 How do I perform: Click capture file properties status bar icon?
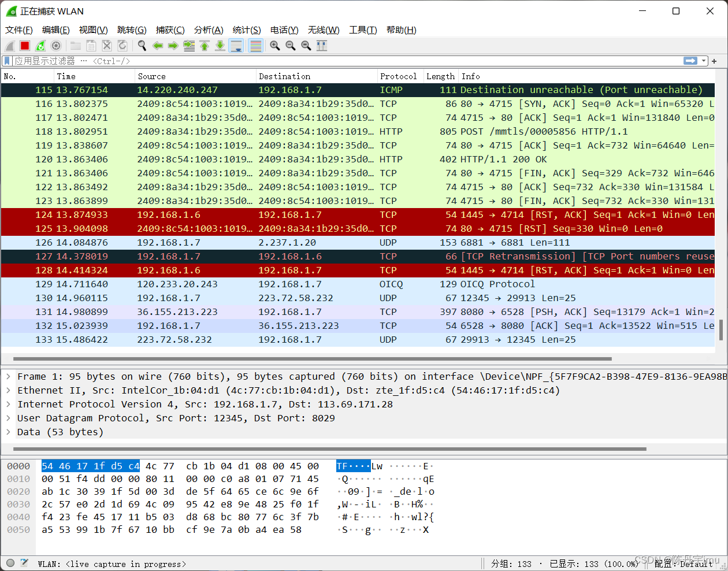tap(24, 563)
